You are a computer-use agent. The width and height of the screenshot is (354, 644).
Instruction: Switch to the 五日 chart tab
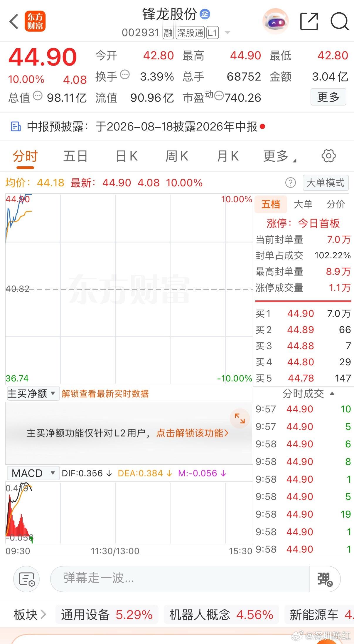pos(75,156)
